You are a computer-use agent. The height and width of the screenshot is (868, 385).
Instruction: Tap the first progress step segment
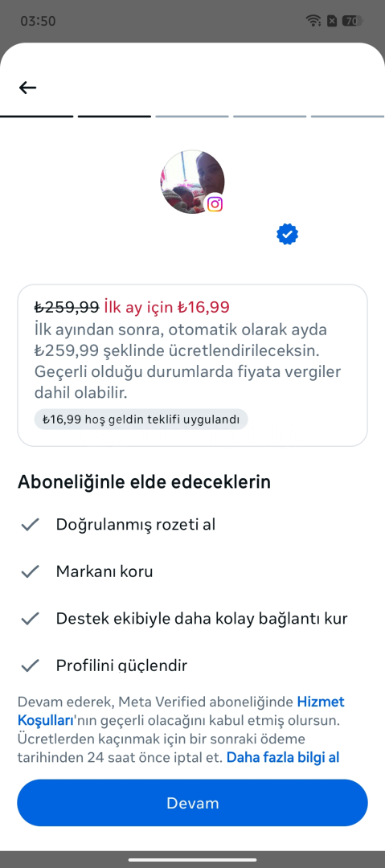[36, 117]
